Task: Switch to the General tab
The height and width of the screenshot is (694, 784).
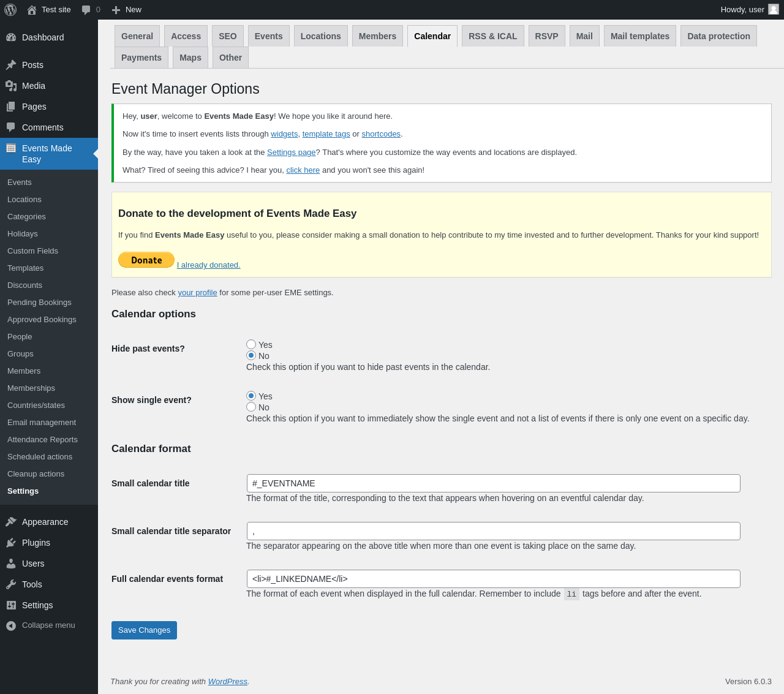Action: tap(137, 36)
